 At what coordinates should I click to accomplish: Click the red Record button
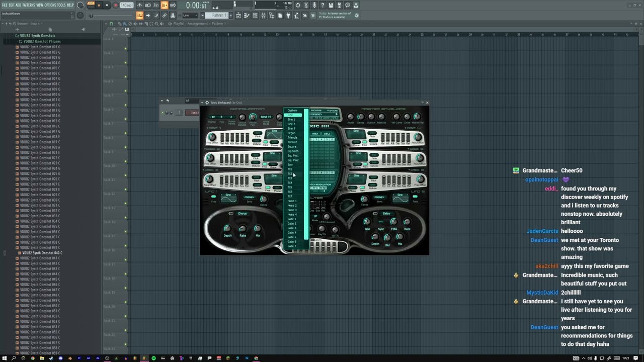click(x=115, y=5)
